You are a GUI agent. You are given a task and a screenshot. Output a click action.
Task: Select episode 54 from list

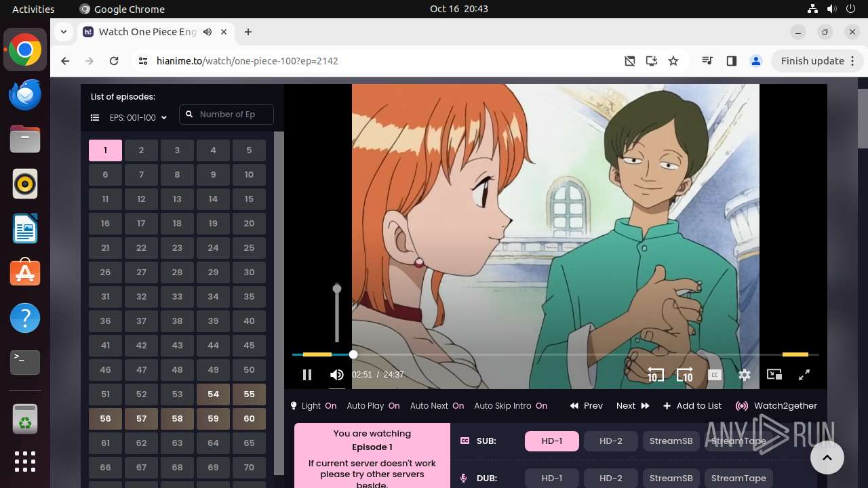(x=213, y=394)
